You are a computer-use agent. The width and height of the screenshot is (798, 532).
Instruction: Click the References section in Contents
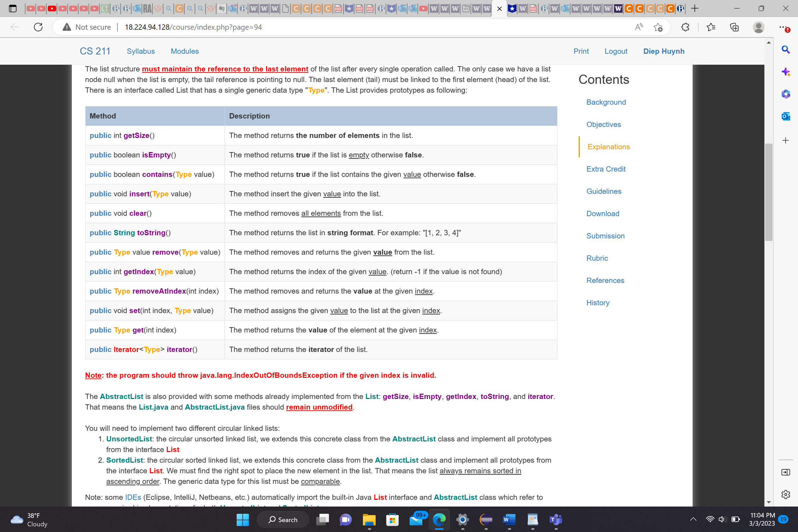coord(605,280)
